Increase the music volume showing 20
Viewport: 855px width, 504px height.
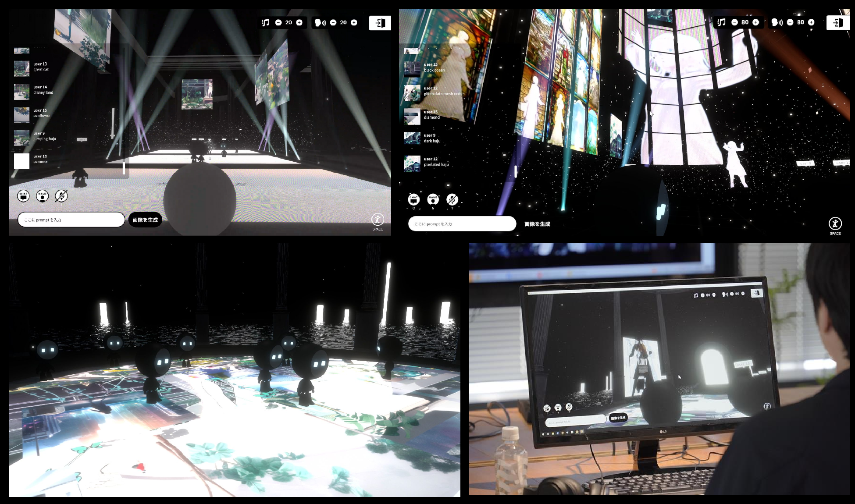299,22
